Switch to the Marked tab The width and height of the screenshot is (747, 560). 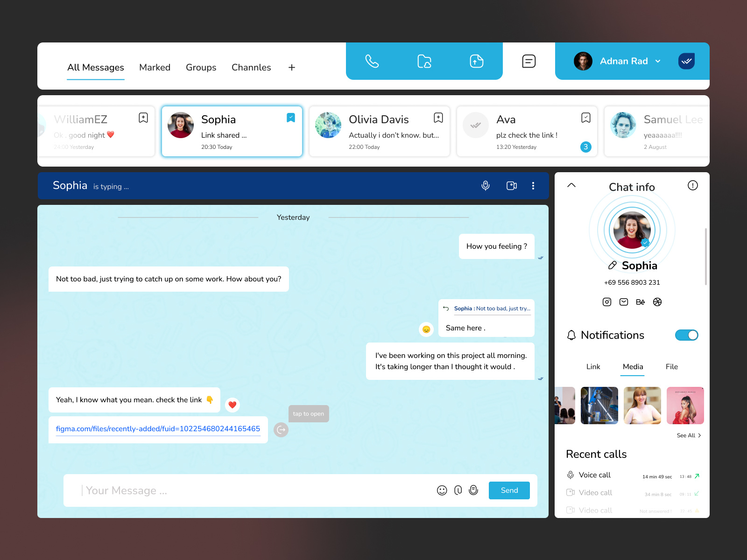pos(155,67)
